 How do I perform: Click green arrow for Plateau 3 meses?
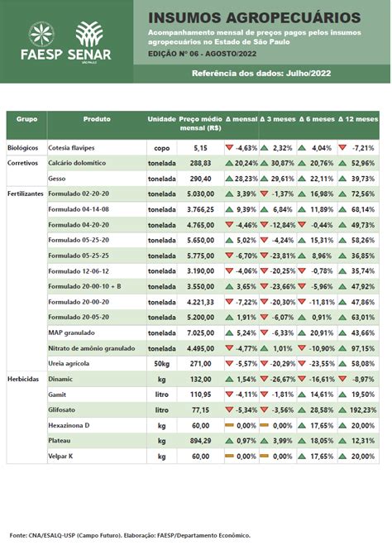(x=265, y=441)
